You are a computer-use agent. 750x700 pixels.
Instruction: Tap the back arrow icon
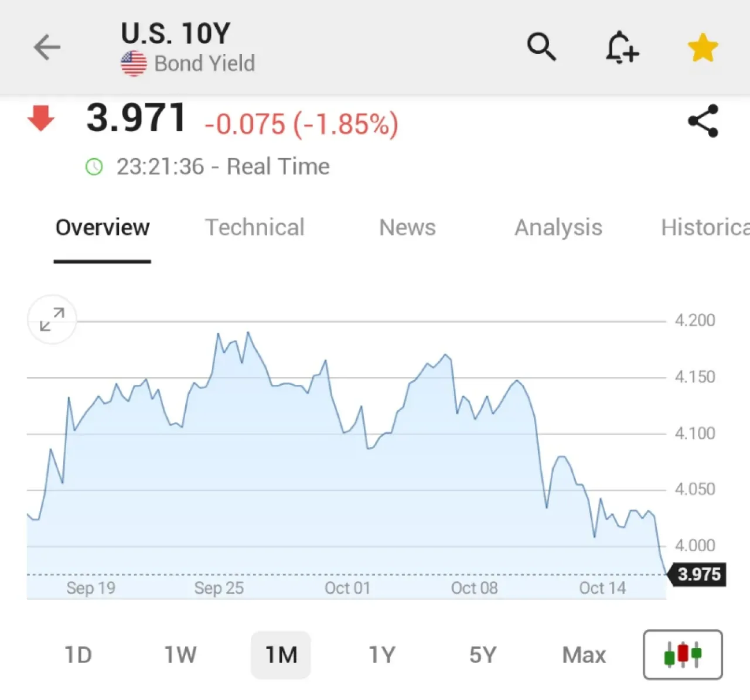pos(47,47)
